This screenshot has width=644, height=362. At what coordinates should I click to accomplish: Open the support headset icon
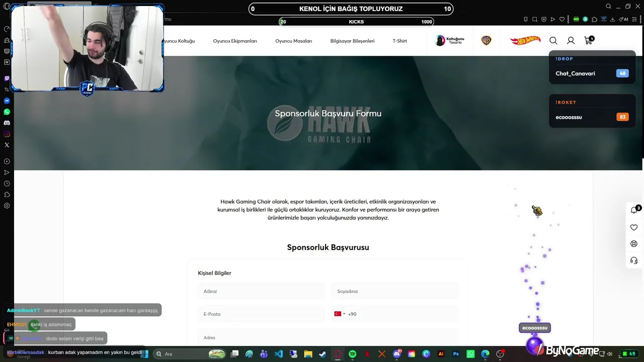[634, 260]
